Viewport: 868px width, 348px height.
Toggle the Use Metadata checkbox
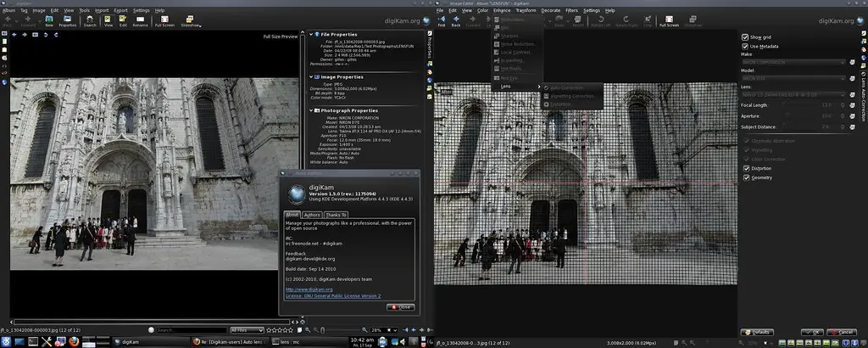point(744,46)
